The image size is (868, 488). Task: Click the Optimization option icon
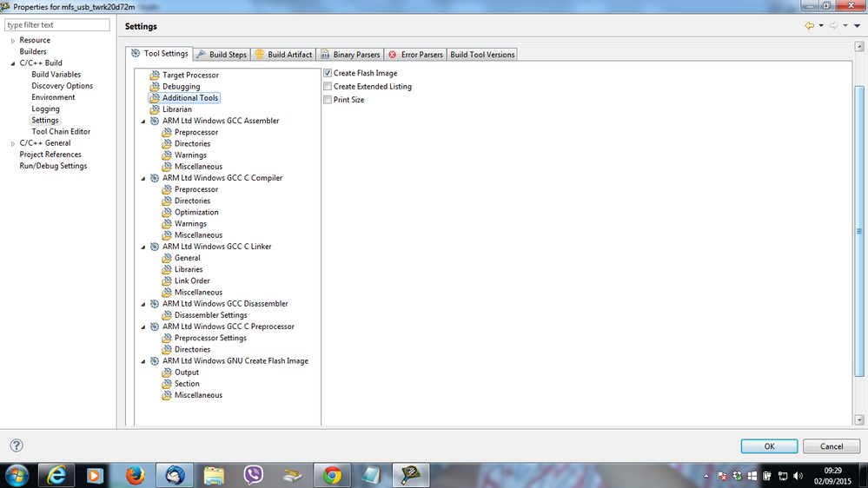(167, 212)
